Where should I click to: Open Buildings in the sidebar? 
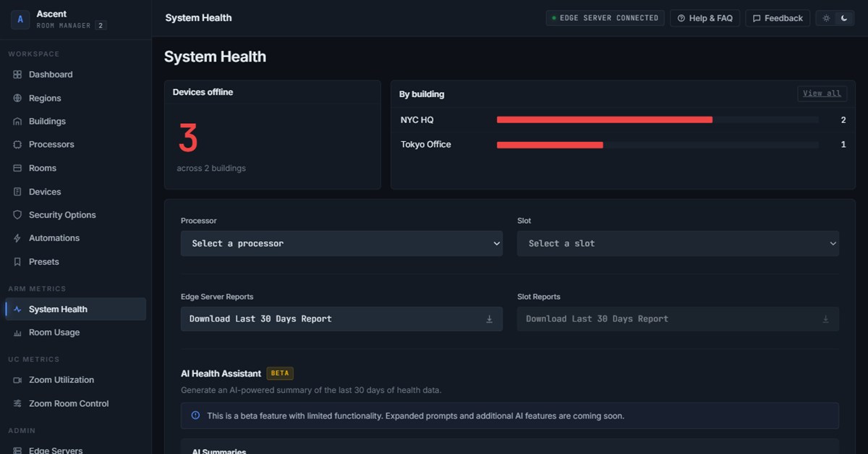(x=75, y=122)
